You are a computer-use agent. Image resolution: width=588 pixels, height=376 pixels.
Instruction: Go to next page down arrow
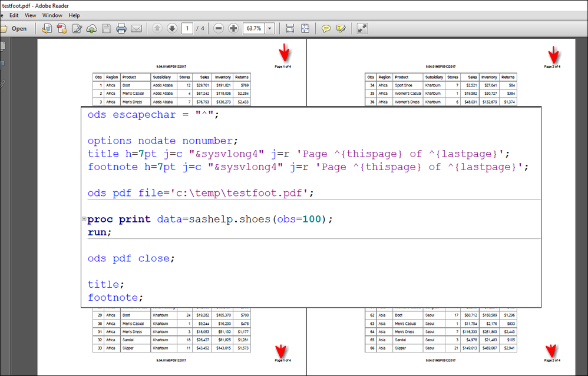[x=171, y=28]
